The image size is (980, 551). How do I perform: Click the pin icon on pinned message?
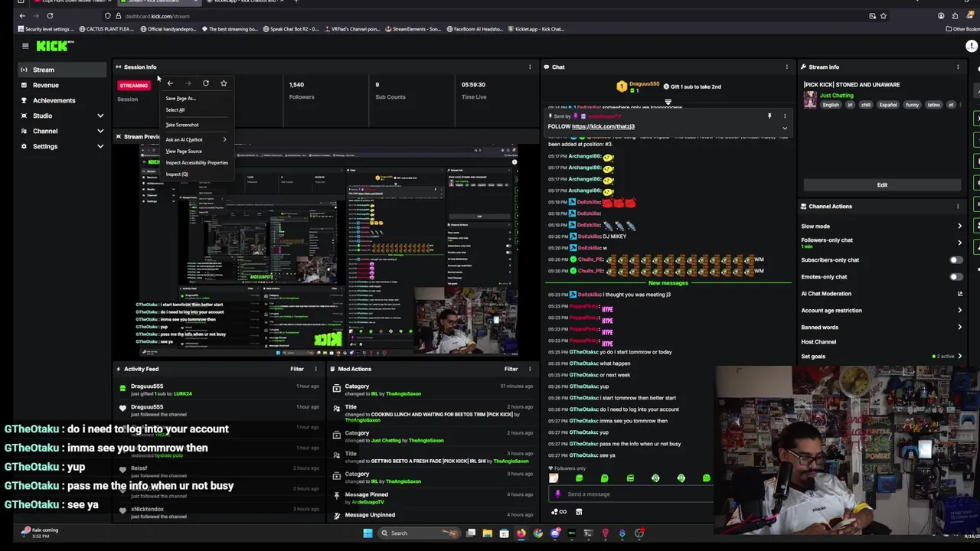(769, 116)
